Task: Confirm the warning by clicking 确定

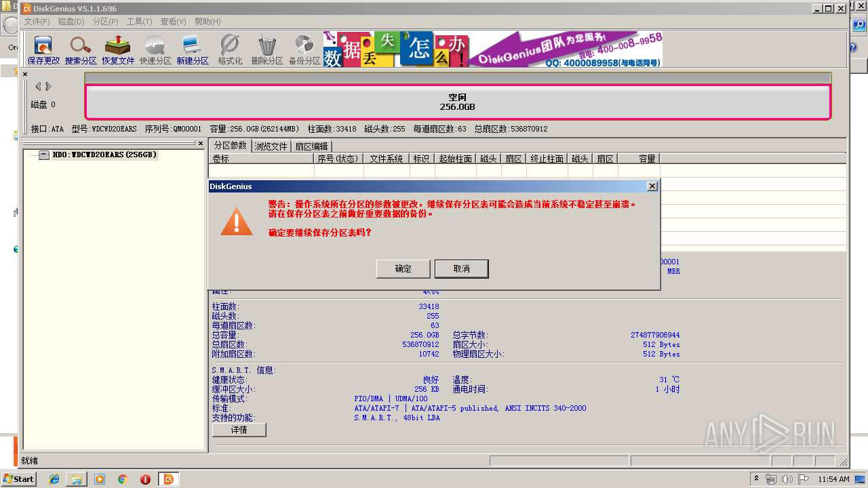Action: [403, 268]
